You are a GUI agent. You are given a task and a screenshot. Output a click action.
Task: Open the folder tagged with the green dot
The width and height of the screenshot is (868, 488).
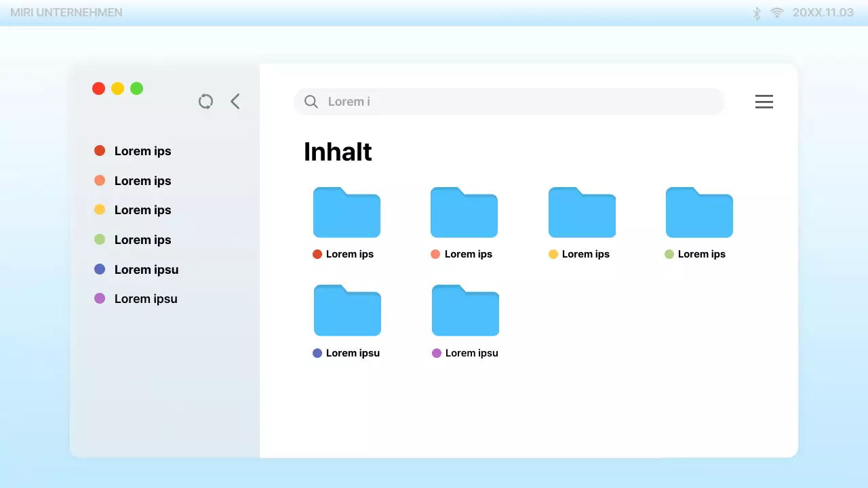tap(699, 212)
